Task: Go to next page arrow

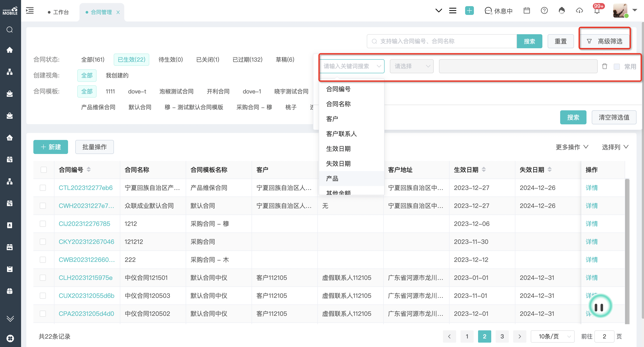Action: click(x=520, y=336)
